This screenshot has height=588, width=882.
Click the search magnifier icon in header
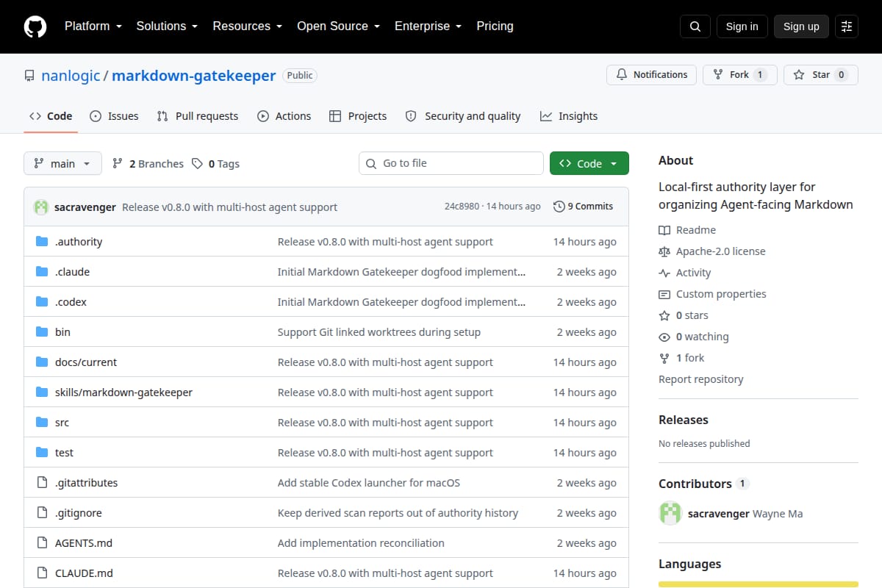pos(695,26)
